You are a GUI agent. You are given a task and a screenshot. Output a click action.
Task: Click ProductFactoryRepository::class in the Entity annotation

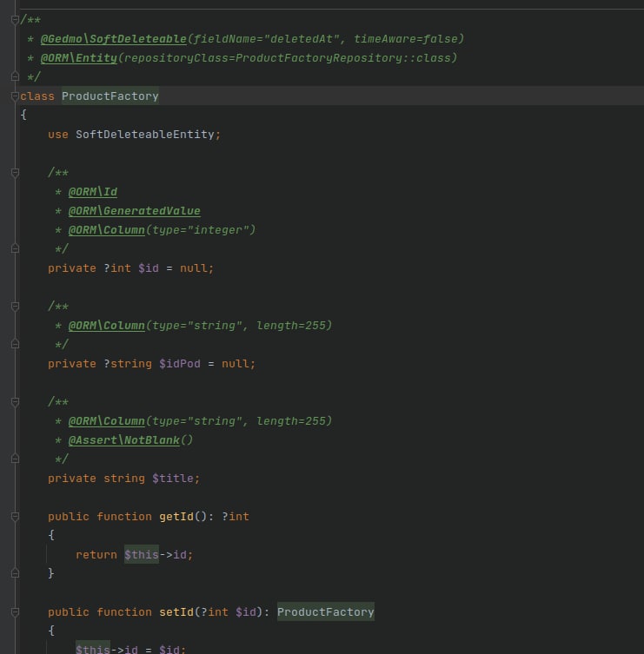coord(343,58)
